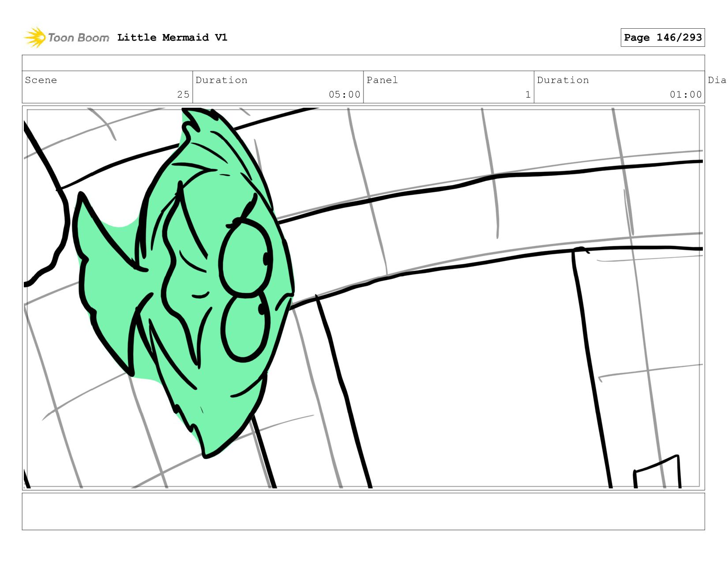The height and width of the screenshot is (563, 728).
Task: Click the green fish storyboard panel image
Action: click(x=363, y=298)
